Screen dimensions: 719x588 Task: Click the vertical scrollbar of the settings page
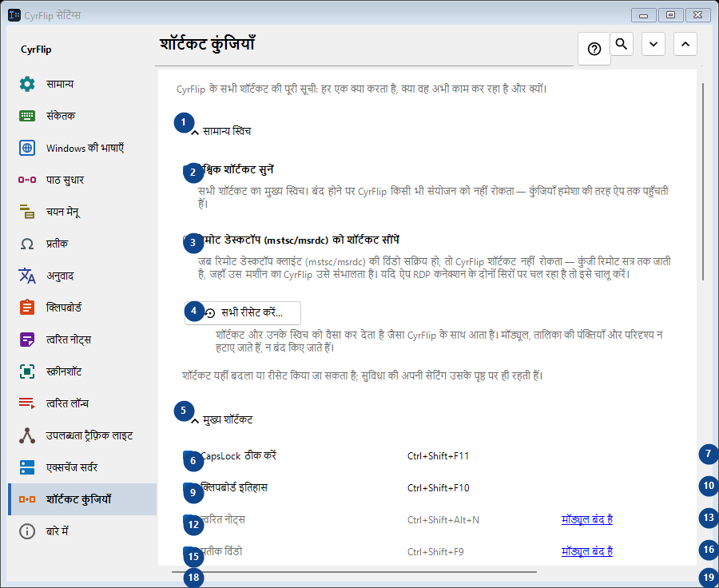coord(703,181)
